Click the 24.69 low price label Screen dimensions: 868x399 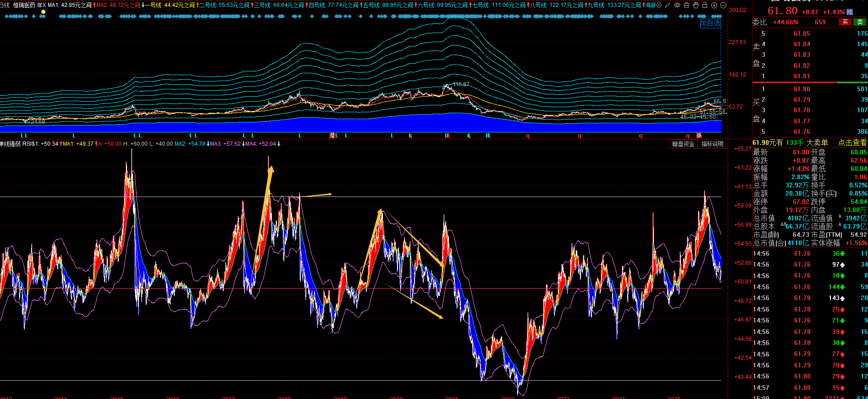[37, 122]
